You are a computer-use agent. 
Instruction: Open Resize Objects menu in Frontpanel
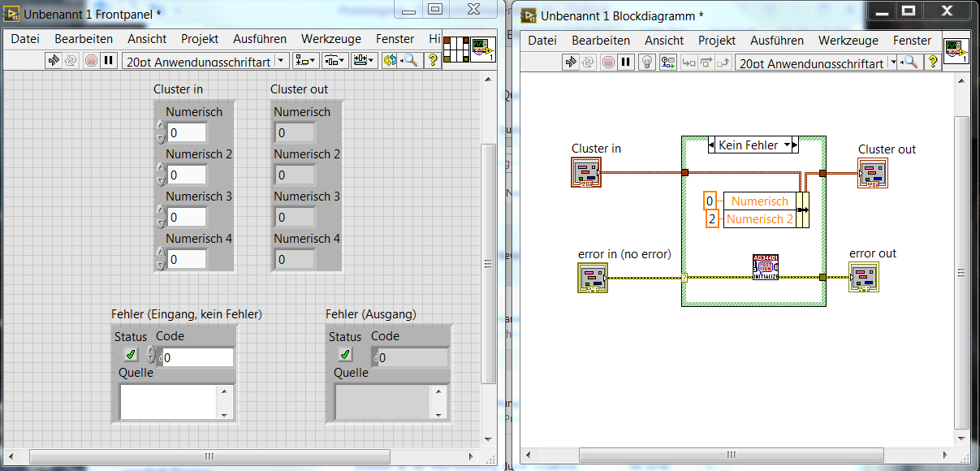(364, 60)
